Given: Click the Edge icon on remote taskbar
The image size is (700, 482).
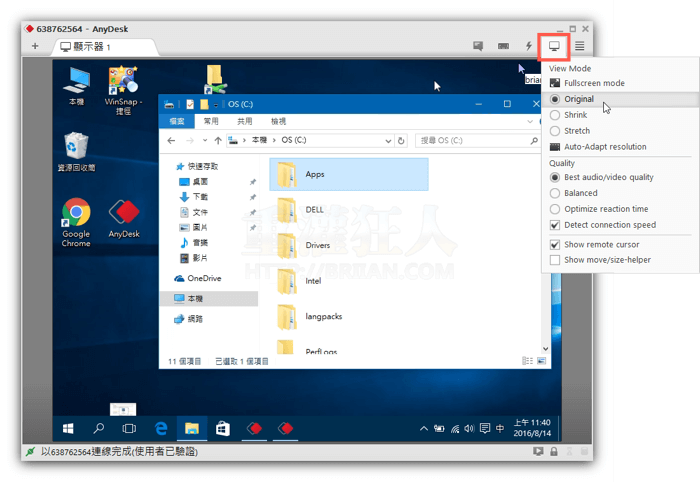Looking at the screenshot, I should click(x=159, y=428).
